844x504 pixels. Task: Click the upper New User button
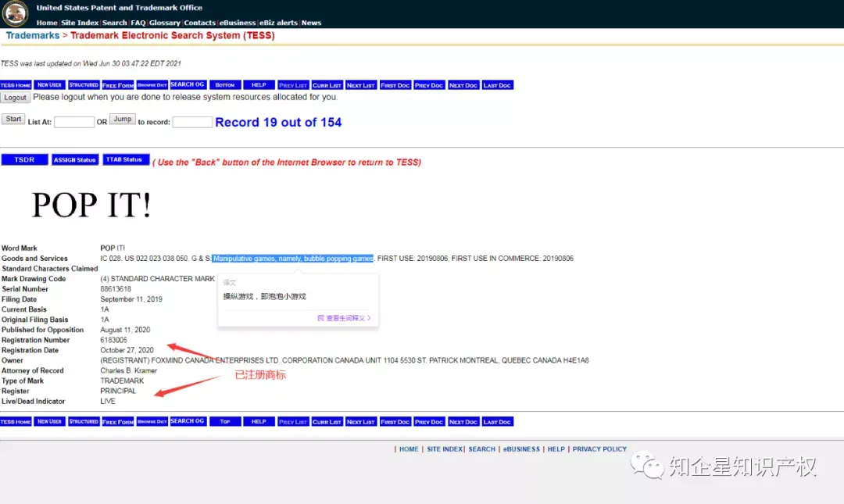(49, 85)
